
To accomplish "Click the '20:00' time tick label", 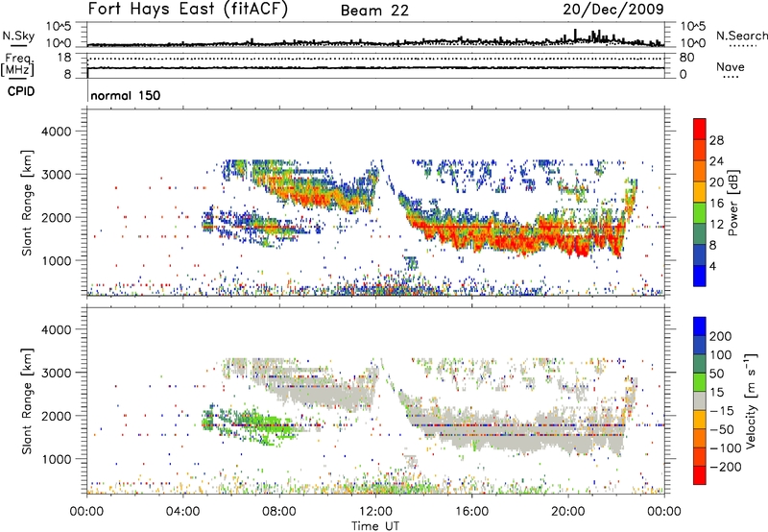I will [568, 512].
